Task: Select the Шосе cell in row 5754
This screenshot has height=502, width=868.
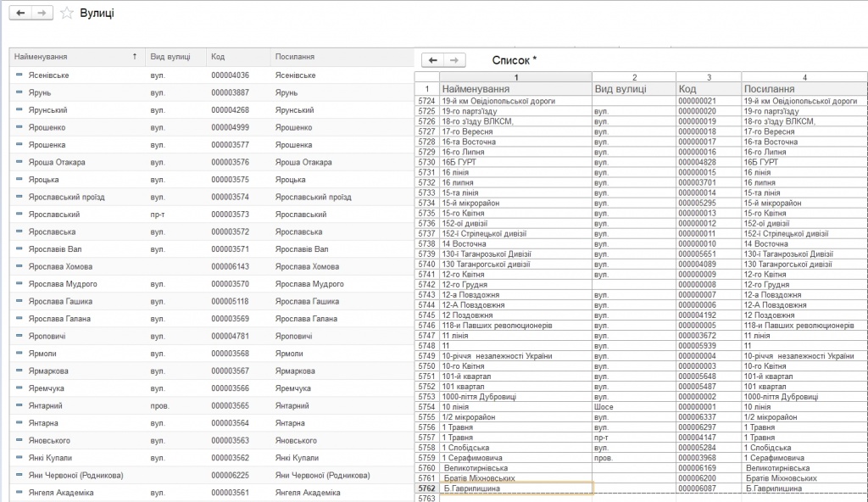Action: (x=632, y=407)
